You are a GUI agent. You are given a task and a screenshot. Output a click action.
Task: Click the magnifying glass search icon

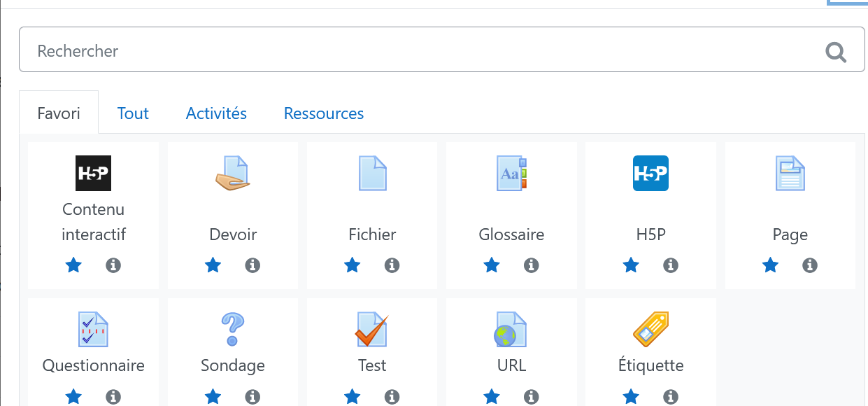click(x=836, y=51)
